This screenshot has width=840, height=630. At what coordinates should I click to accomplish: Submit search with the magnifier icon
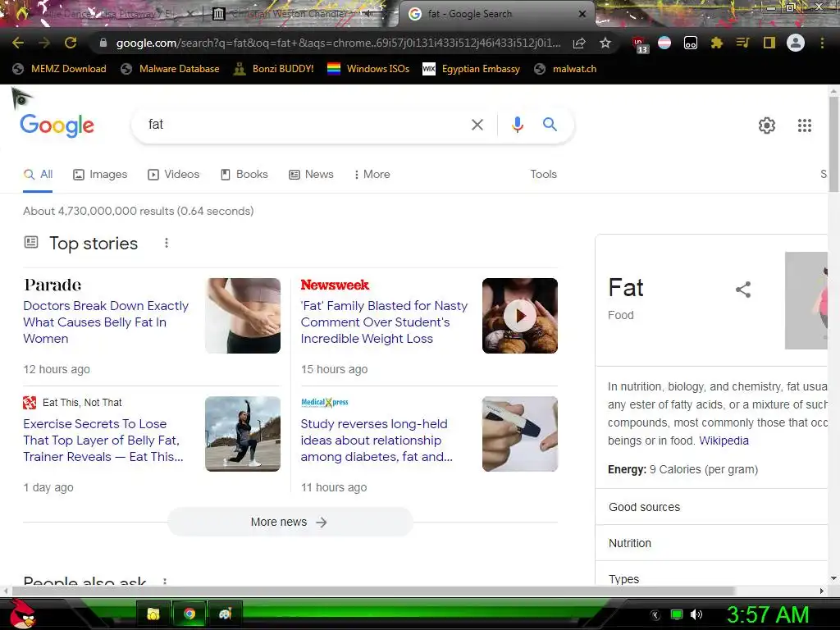click(550, 125)
